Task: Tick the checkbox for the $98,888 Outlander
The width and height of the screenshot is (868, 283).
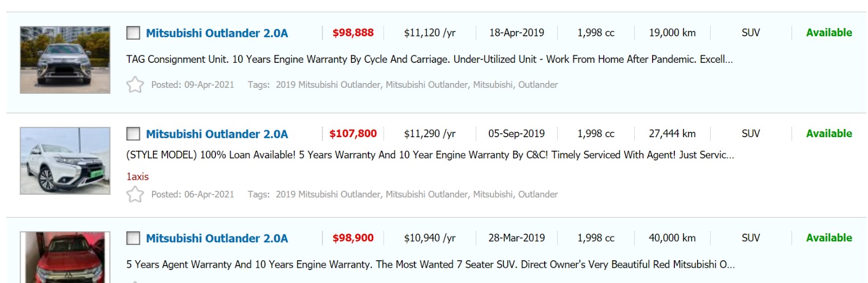Action: (x=133, y=33)
